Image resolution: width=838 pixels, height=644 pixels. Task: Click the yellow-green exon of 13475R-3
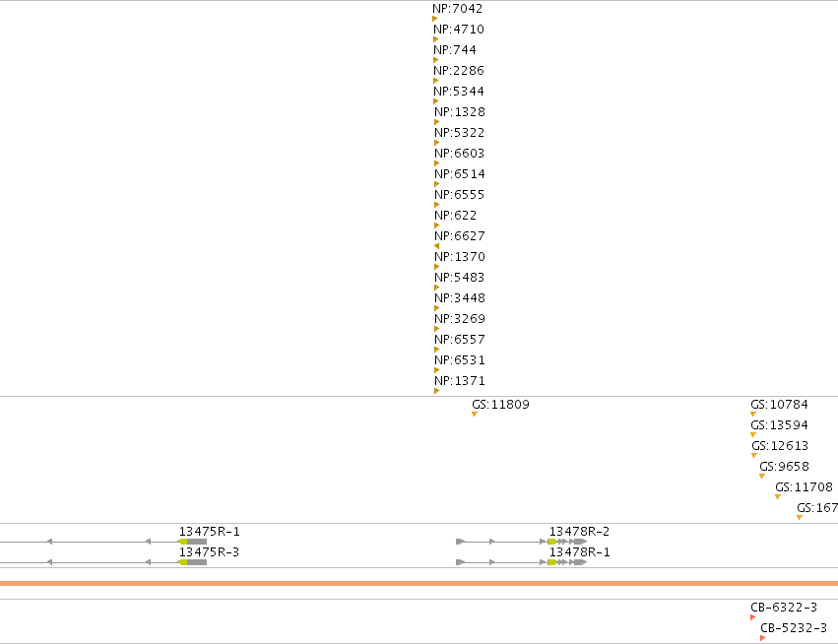(183, 562)
